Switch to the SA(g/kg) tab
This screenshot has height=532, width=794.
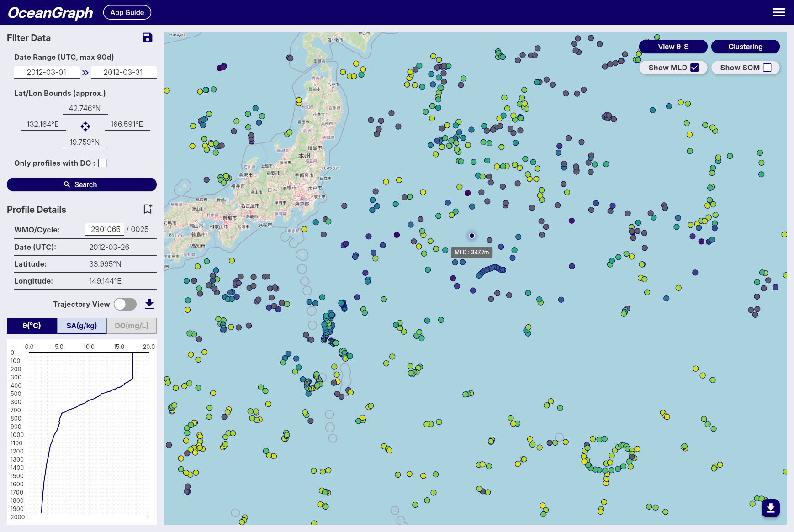pos(82,326)
